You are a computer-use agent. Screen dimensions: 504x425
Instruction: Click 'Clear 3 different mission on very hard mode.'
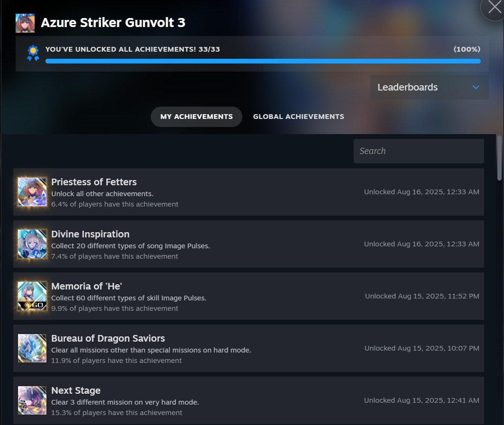(125, 402)
